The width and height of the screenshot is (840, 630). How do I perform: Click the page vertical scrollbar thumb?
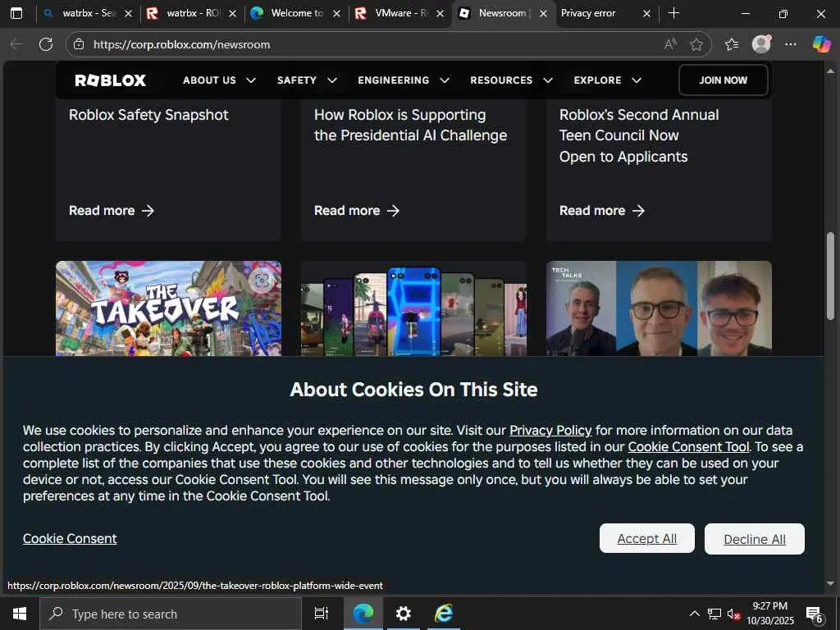[830, 276]
